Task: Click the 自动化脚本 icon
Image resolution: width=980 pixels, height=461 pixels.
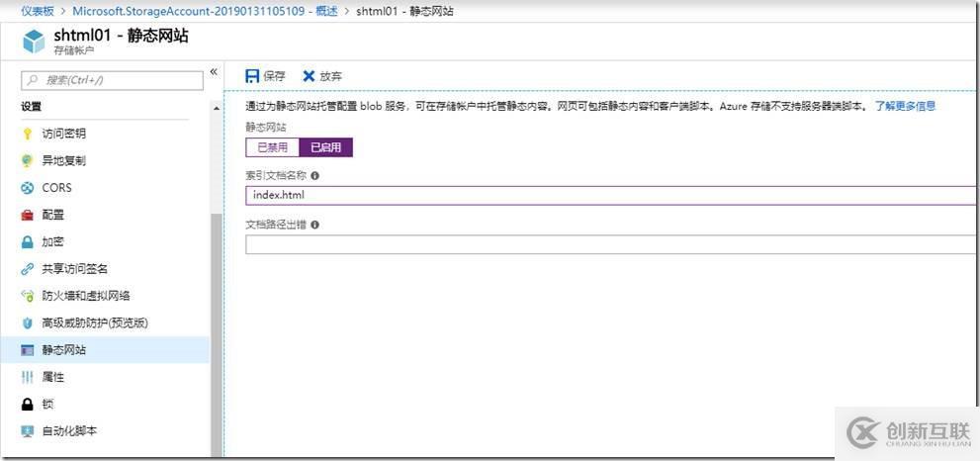Action: coord(27,431)
